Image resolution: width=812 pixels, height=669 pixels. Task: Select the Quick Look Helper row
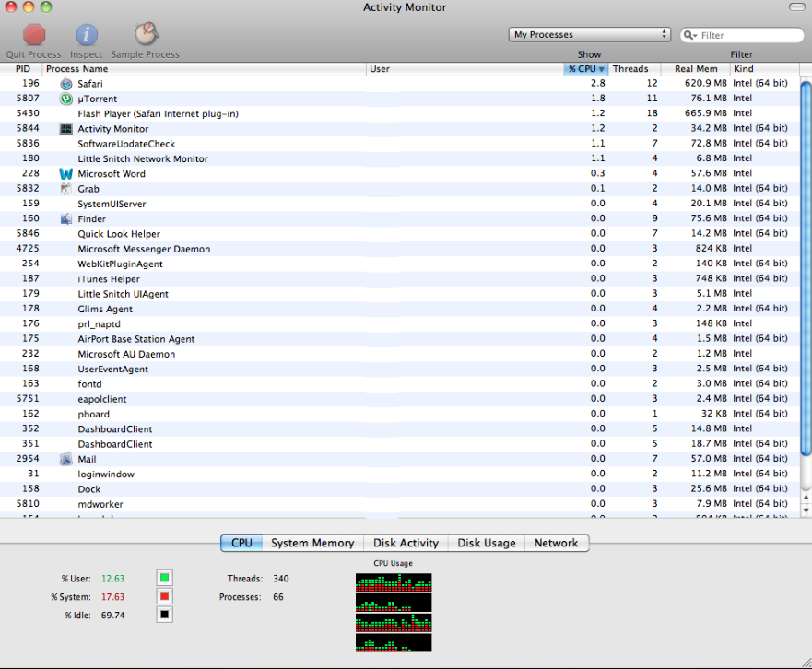tap(399, 234)
